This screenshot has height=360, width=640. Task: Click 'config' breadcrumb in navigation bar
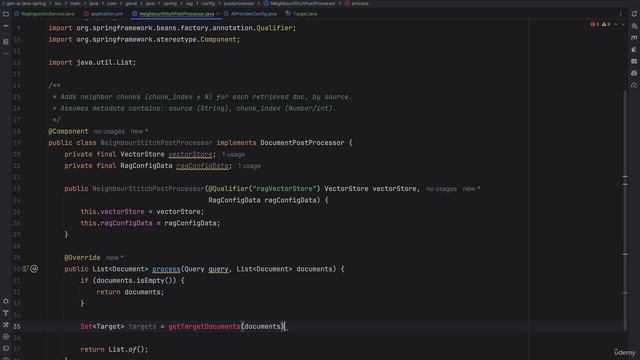pos(208,3)
